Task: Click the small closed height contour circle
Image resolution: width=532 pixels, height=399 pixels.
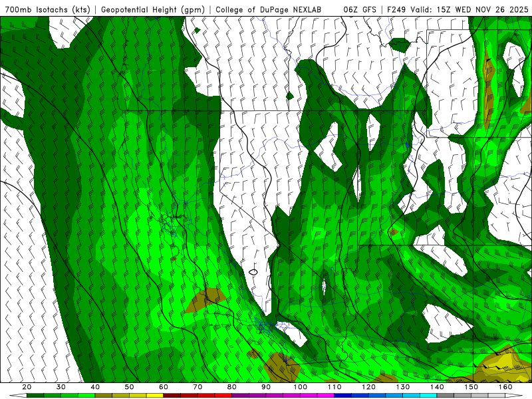Action: tap(253, 272)
